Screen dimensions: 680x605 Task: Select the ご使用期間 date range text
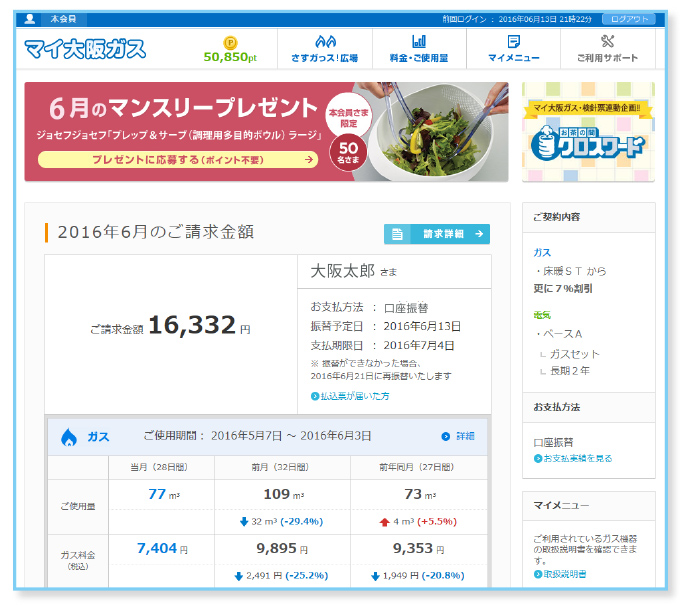pyautogui.click(x=257, y=436)
